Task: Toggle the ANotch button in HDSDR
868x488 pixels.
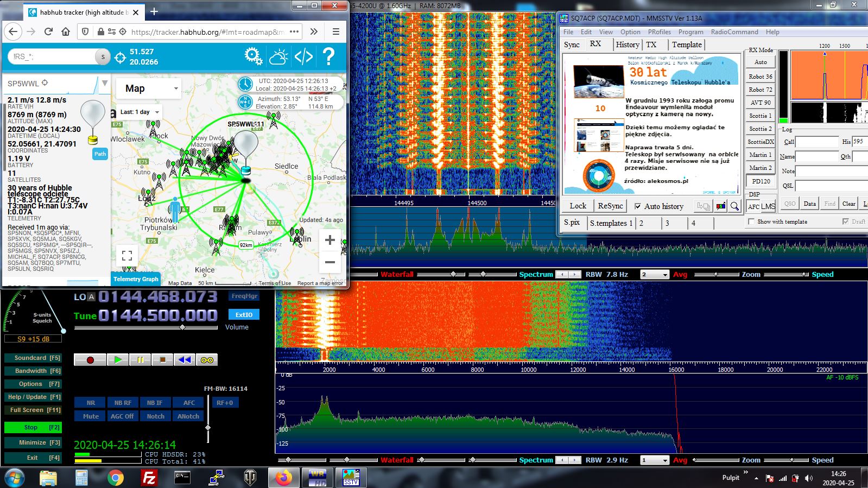Action: point(188,416)
